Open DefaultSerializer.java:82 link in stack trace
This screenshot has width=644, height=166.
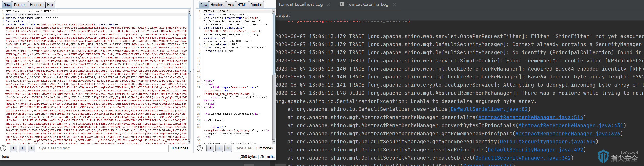point(489,109)
